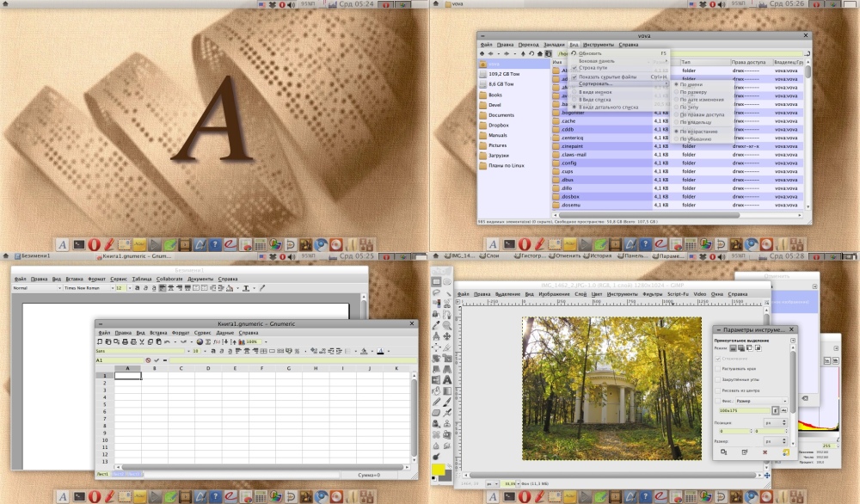Open the 'Данные' menu in Gnumeric
The width and height of the screenshot is (860, 504).
click(224, 332)
